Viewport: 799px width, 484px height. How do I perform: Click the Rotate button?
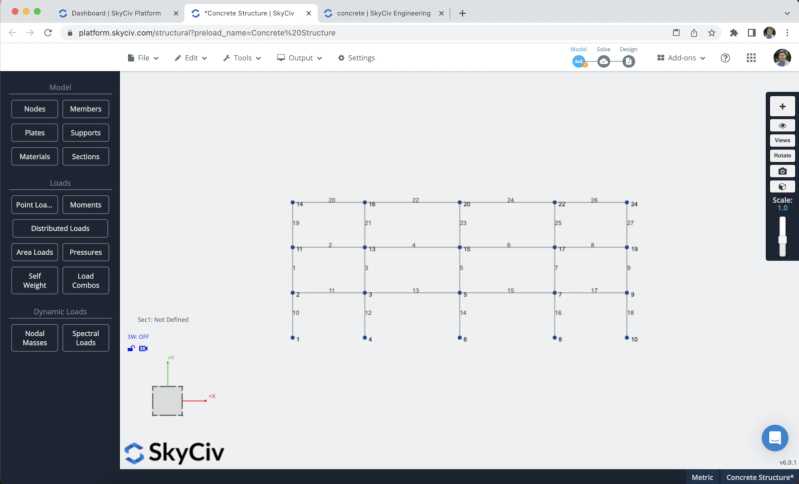(x=782, y=156)
